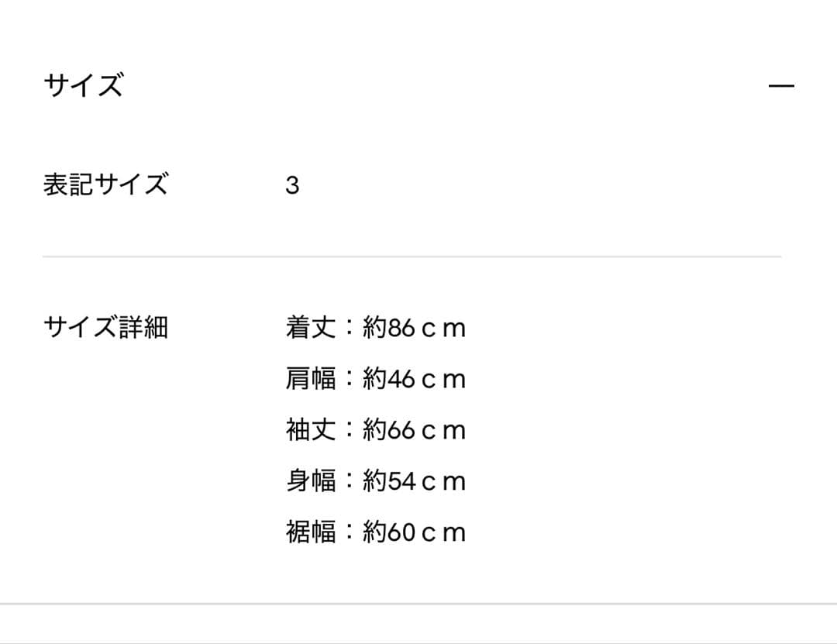Select the 身幅 body width value 約54ｃｍ
Viewport: 837px width, 644px height.
point(413,480)
